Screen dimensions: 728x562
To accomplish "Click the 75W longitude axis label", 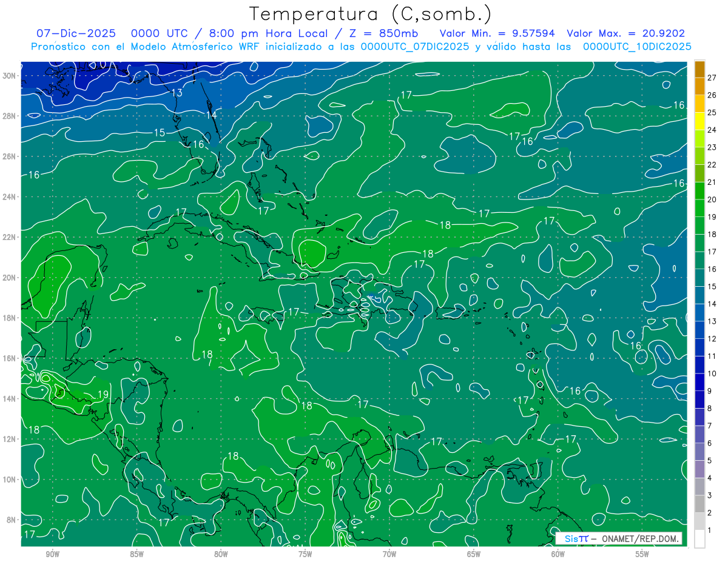I will click(x=305, y=554).
